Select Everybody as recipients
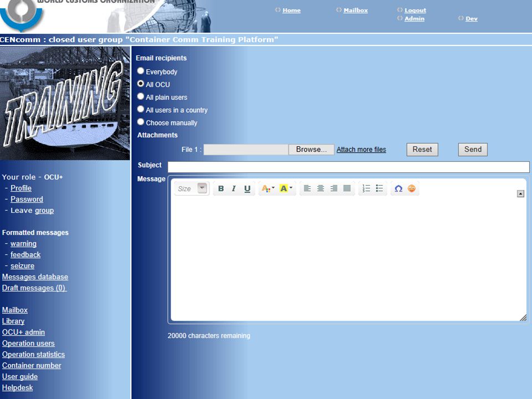532x399 pixels. coord(140,71)
